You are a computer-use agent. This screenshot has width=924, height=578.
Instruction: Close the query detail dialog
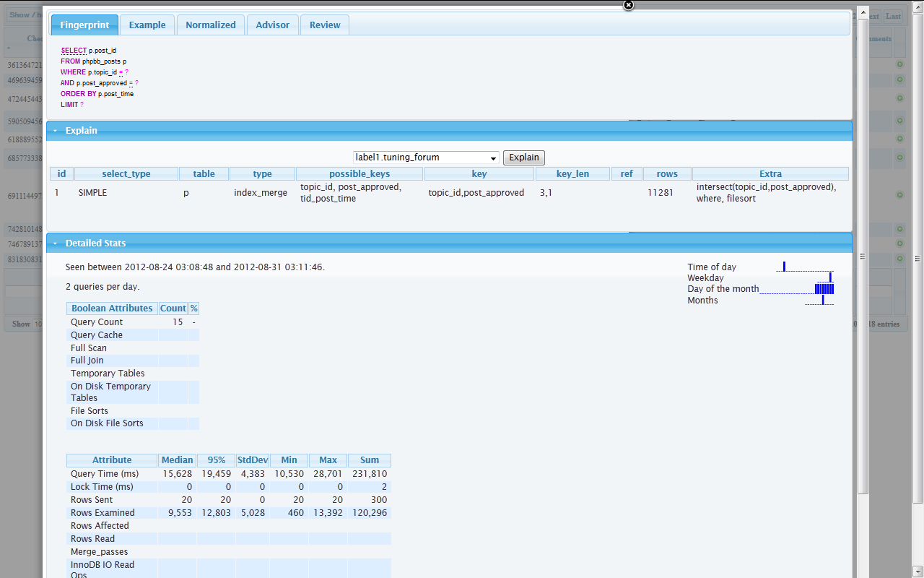point(628,5)
